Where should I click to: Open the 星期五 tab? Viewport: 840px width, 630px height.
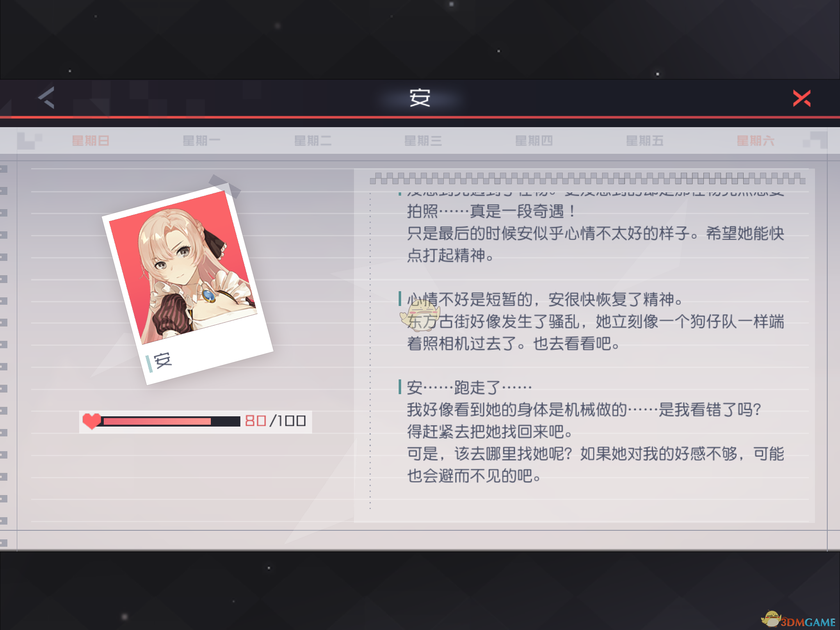(x=645, y=141)
